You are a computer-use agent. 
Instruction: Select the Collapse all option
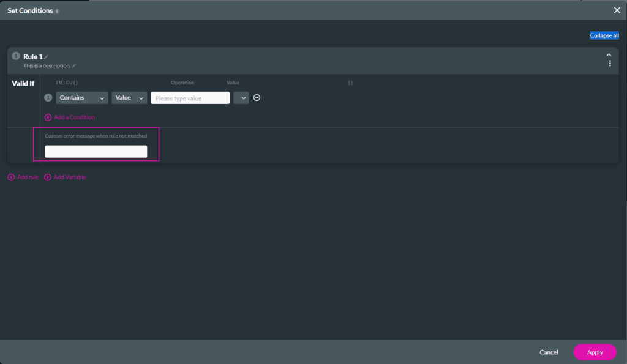[x=604, y=35]
